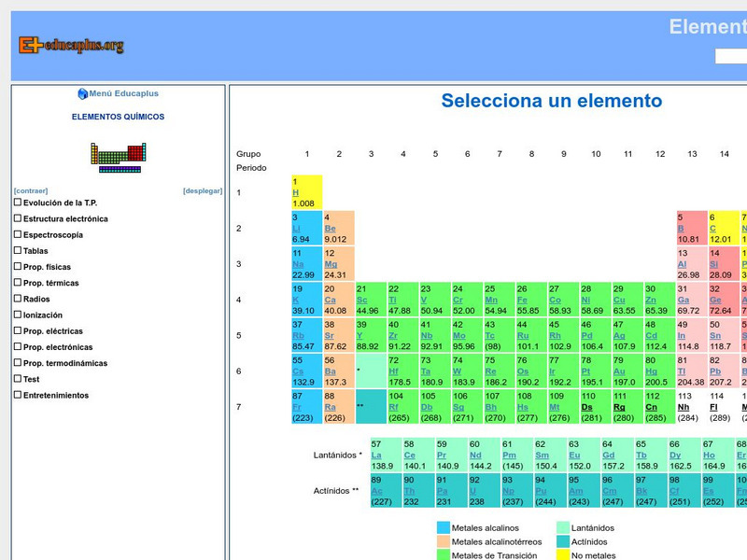Expand all sections with the desplegar link
747x560 pixels.
(202, 189)
